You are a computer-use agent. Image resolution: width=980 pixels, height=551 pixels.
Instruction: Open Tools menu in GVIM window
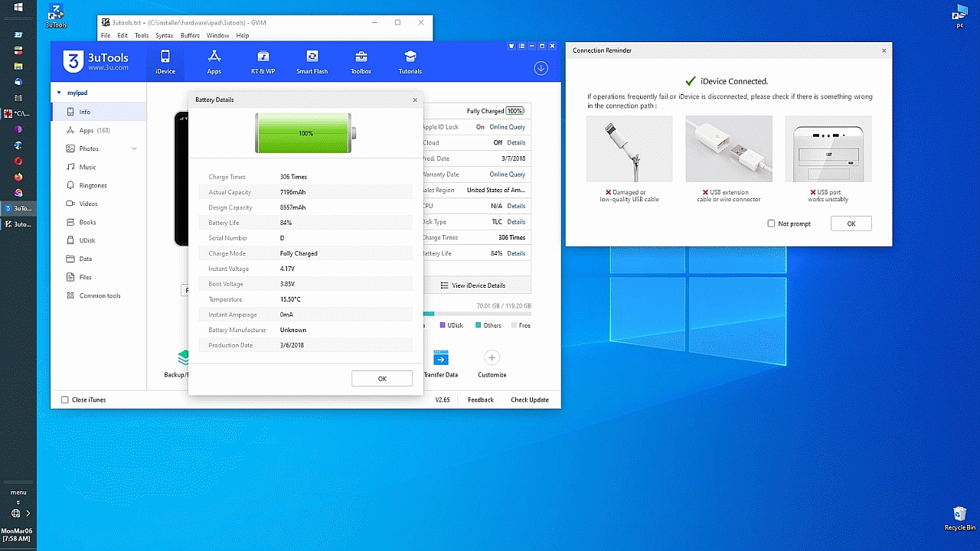142,35
